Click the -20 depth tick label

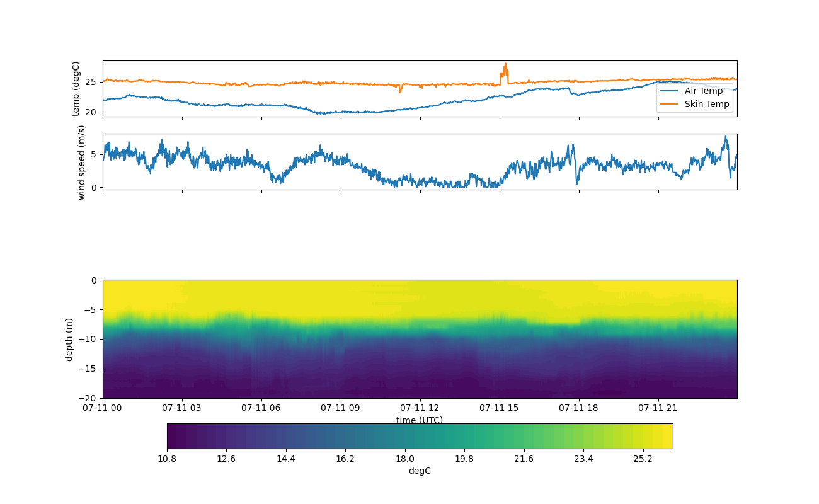89,398
